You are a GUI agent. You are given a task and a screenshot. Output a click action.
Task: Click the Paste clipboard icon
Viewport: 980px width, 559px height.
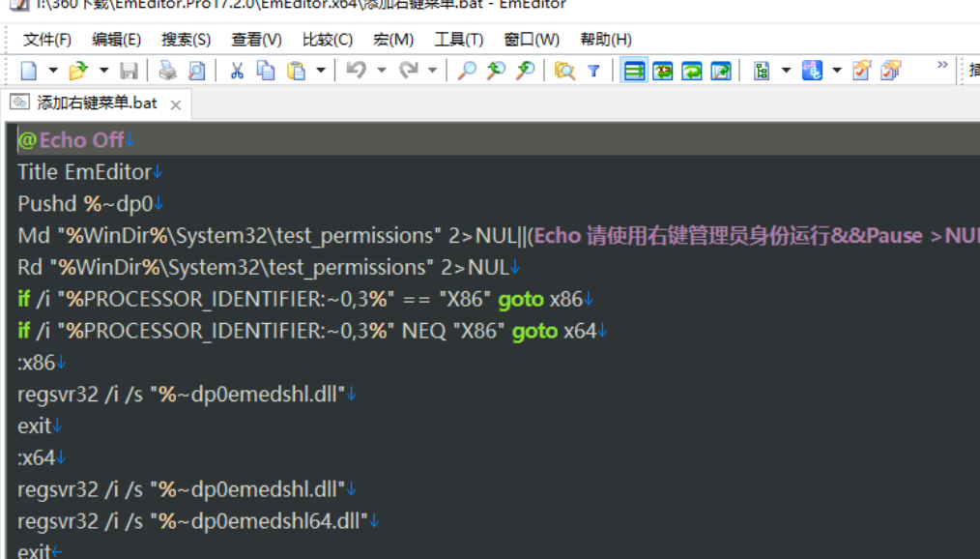[x=296, y=71]
